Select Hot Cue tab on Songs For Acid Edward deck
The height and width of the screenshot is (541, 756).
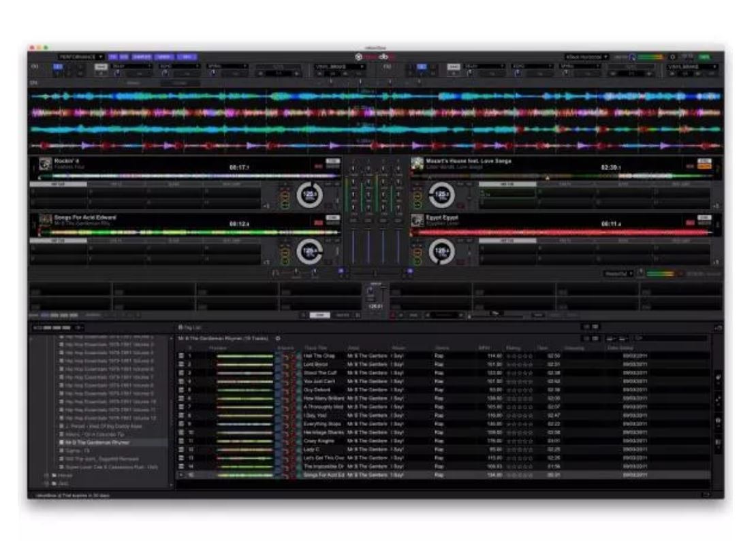58,240
